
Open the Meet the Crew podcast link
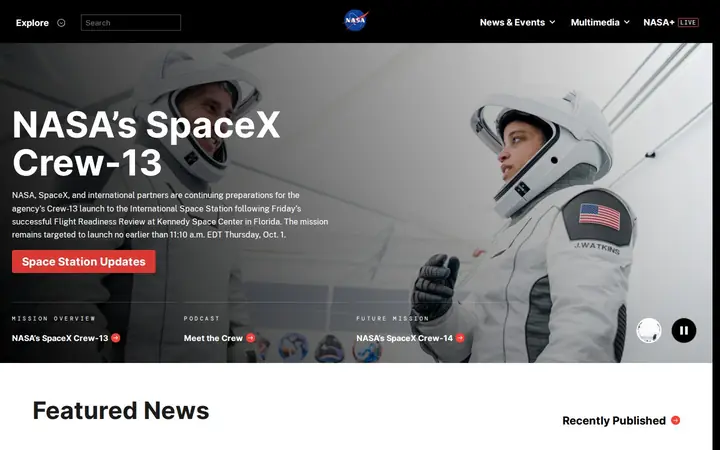[x=213, y=338]
